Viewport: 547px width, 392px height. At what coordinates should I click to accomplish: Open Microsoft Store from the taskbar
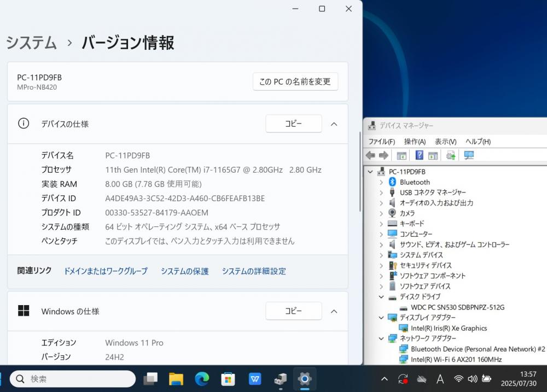pos(228,379)
